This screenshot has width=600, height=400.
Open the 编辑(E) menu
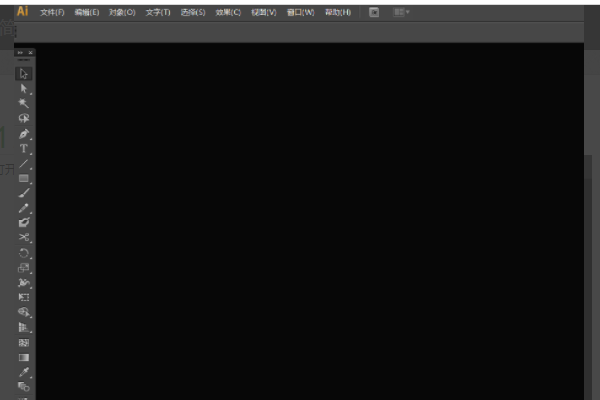pyautogui.click(x=87, y=12)
